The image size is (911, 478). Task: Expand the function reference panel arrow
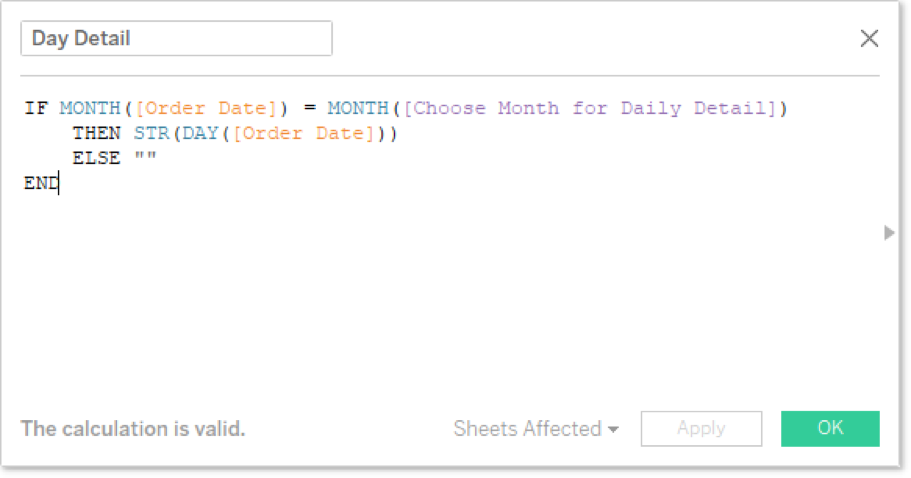coord(889,233)
